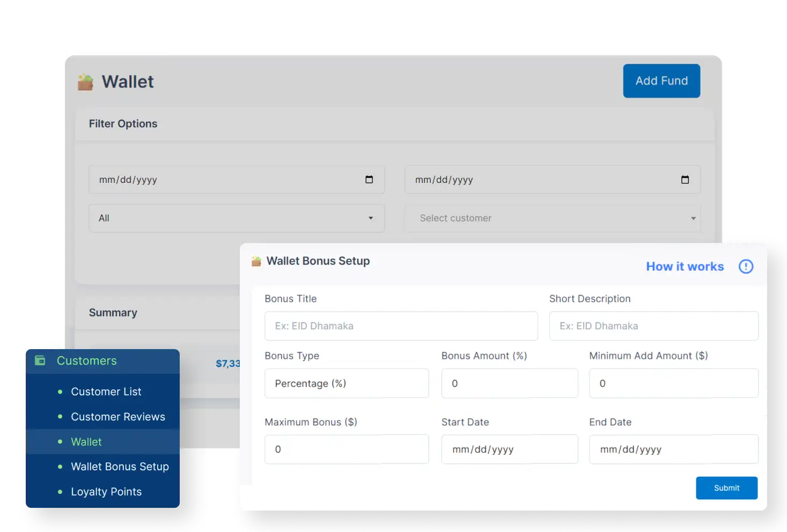Screen dimensions: 787x532
Task: Submit the Wallet Bonus Setup form
Action: coord(726,487)
